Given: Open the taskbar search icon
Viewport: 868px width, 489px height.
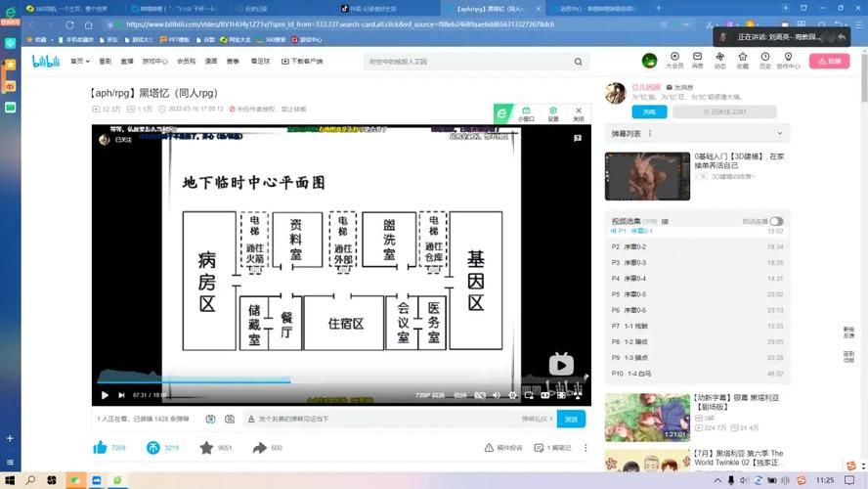Looking at the screenshot, I should click(x=30, y=480).
